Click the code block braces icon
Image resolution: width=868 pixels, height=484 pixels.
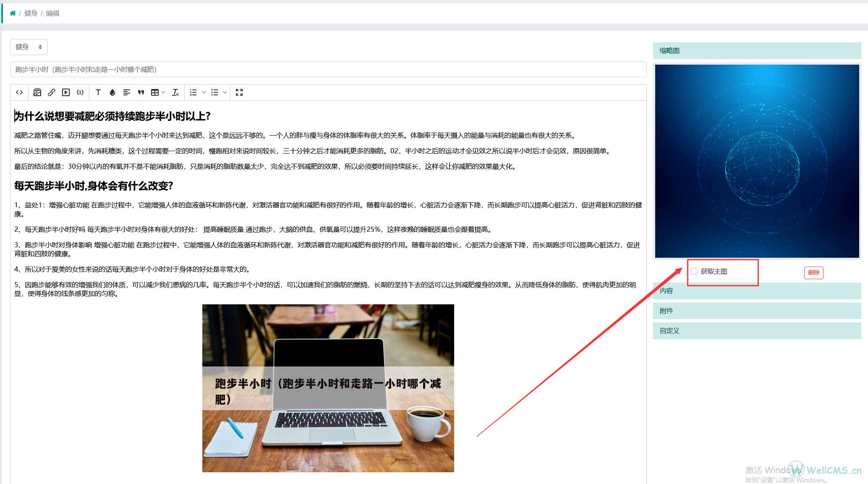point(80,92)
